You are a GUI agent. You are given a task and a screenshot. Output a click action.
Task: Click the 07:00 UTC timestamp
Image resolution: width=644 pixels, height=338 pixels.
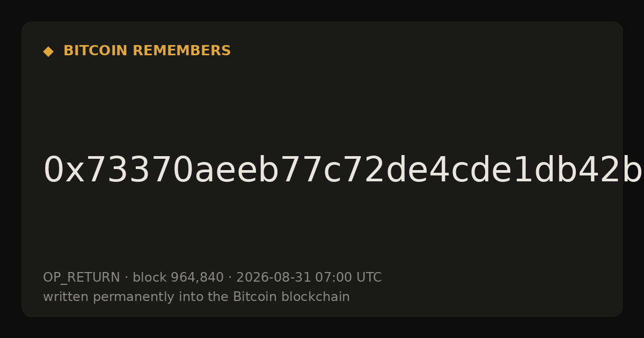pyautogui.click(x=348, y=277)
